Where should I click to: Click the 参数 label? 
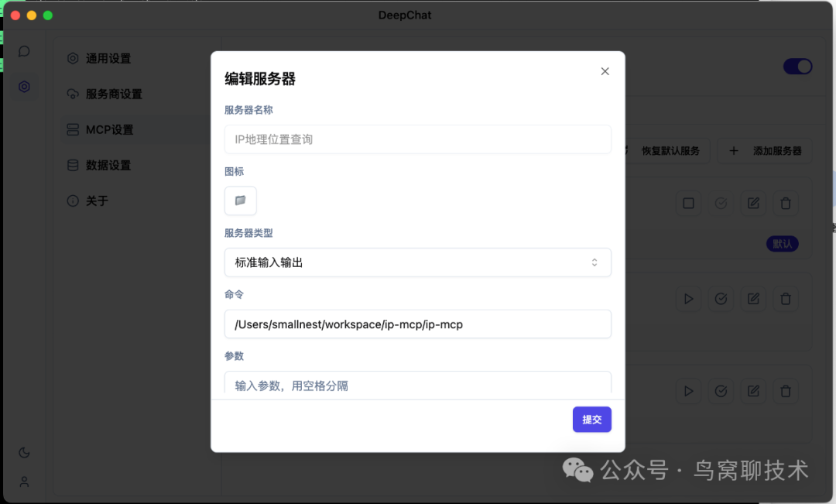234,355
